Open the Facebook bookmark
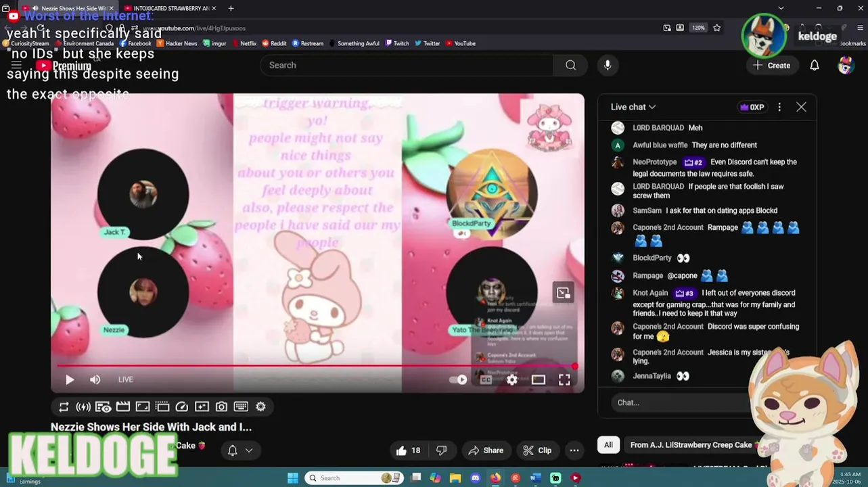The height and width of the screenshot is (487, 868). pyautogui.click(x=135, y=43)
